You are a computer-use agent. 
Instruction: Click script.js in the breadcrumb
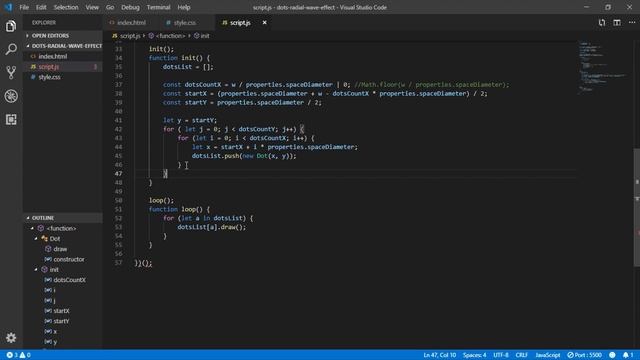[126, 36]
